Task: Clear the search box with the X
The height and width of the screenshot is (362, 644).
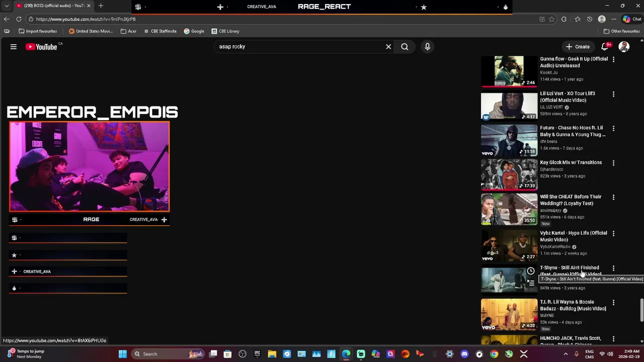Action: pos(388,47)
